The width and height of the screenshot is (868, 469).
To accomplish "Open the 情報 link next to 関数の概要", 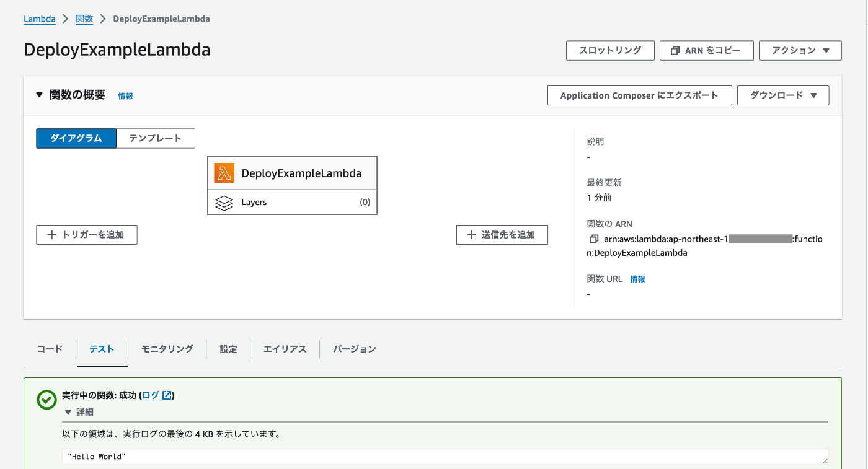I will pos(125,96).
